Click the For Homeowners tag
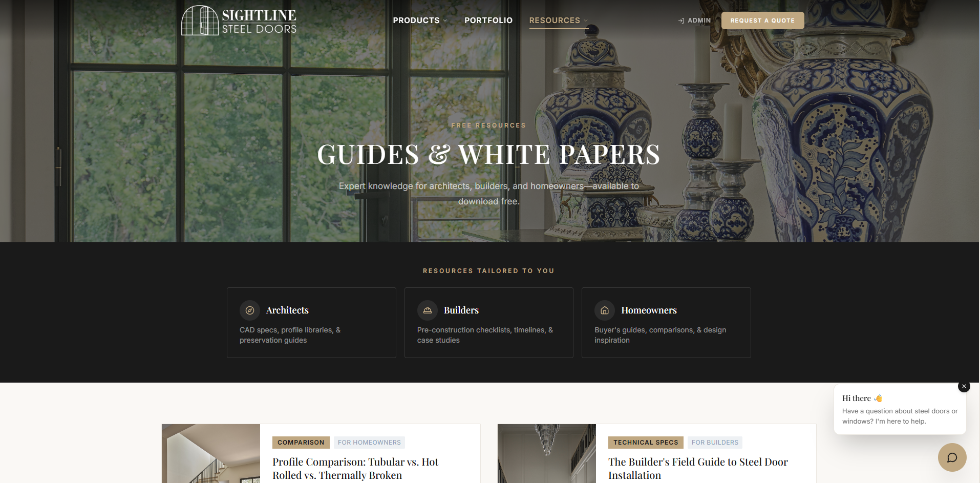Screen dimensions: 980x483 pyautogui.click(x=369, y=443)
